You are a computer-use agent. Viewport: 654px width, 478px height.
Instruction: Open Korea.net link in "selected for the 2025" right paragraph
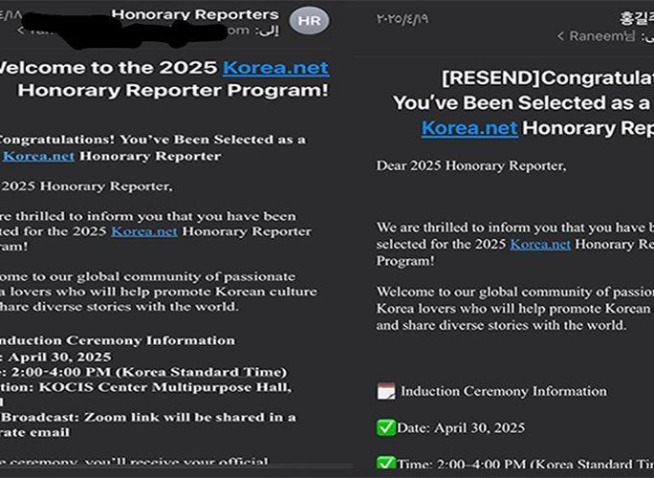[540, 244]
